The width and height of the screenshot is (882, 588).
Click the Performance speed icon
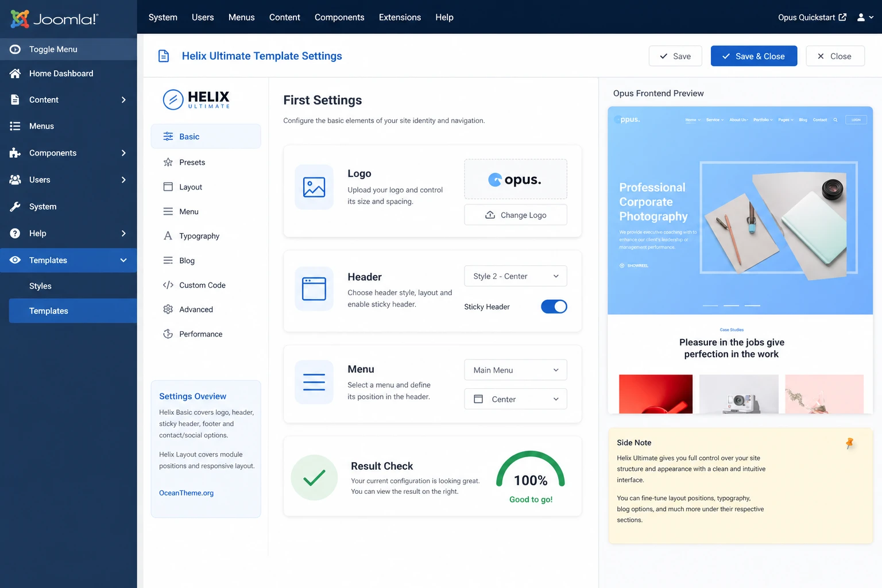[x=168, y=334]
